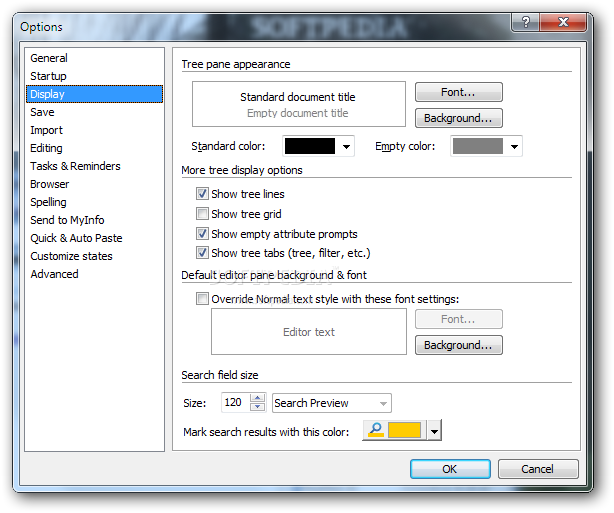The image size is (614, 513).
Task: Uncheck Show tree lines
Action: [202, 193]
